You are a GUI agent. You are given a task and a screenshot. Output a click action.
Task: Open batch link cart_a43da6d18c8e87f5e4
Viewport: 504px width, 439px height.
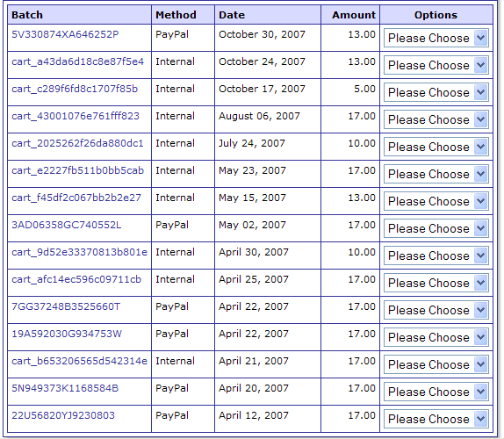click(78, 61)
